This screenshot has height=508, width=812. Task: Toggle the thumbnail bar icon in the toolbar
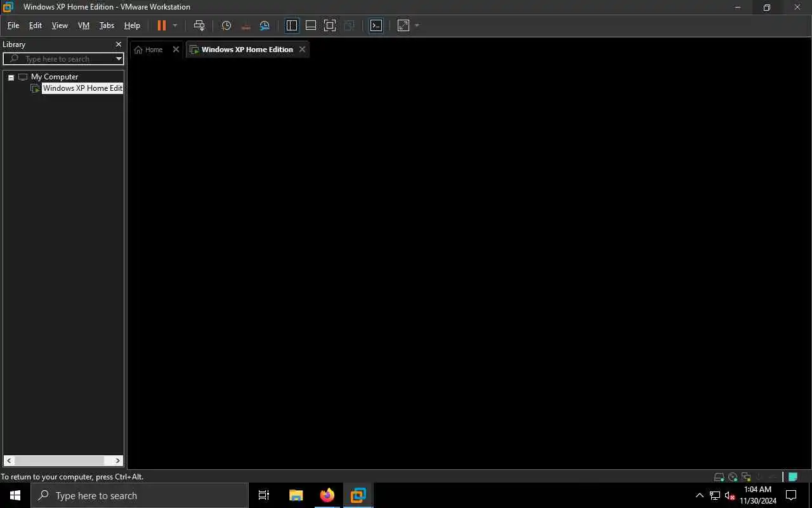pos(311,25)
